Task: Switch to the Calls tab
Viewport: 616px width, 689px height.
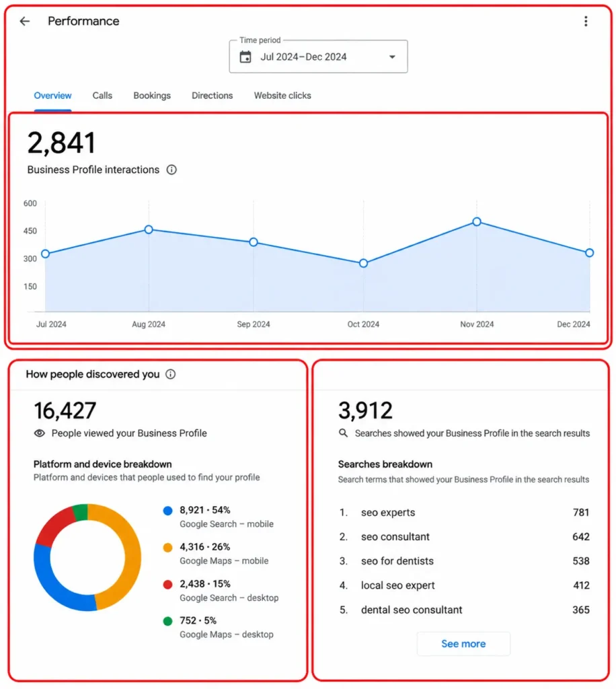Action: pos(102,96)
